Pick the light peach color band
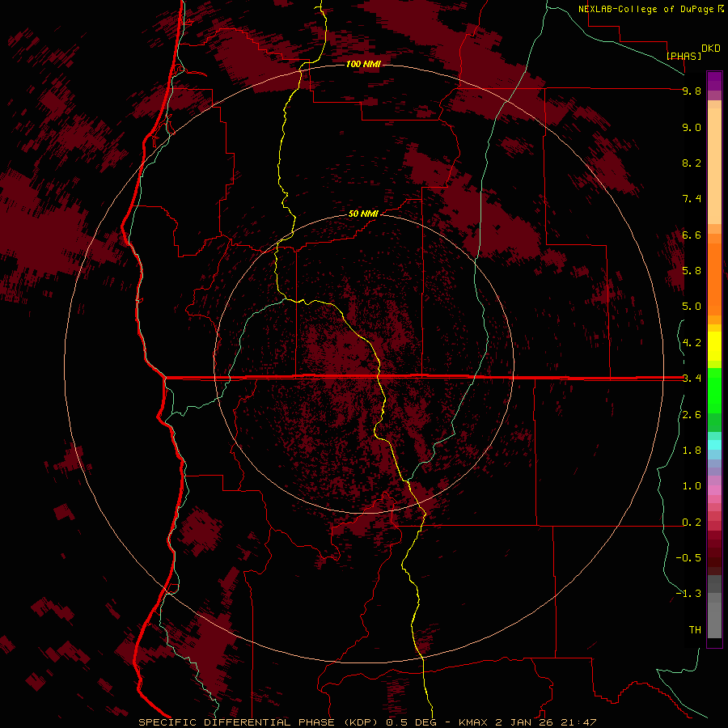This screenshot has height=728, width=728. click(x=714, y=166)
